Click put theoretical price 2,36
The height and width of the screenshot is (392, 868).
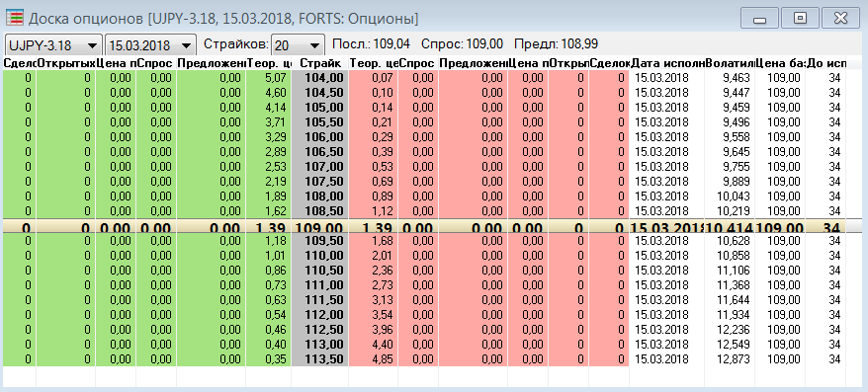[373, 271]
